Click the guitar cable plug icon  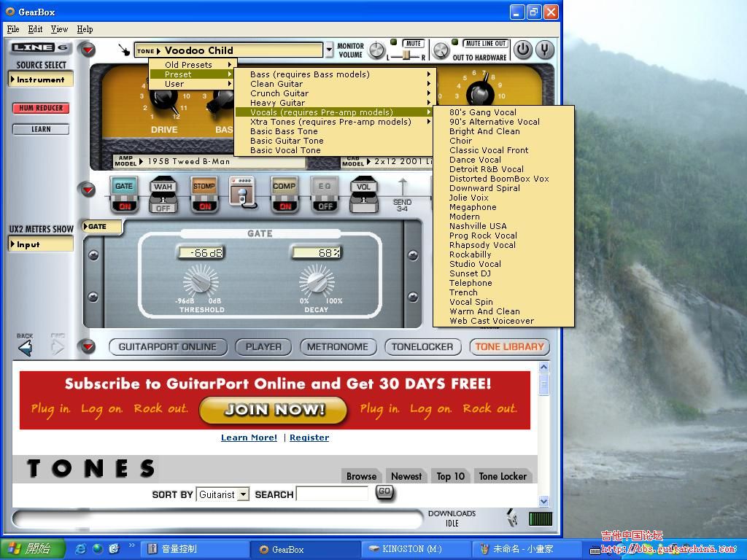(x=124, y=50)
